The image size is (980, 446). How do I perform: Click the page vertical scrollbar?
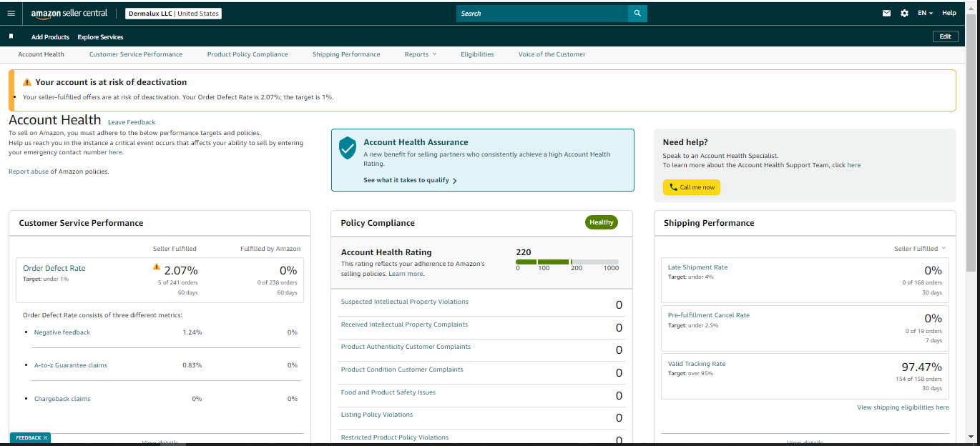(x=971, y=143)
